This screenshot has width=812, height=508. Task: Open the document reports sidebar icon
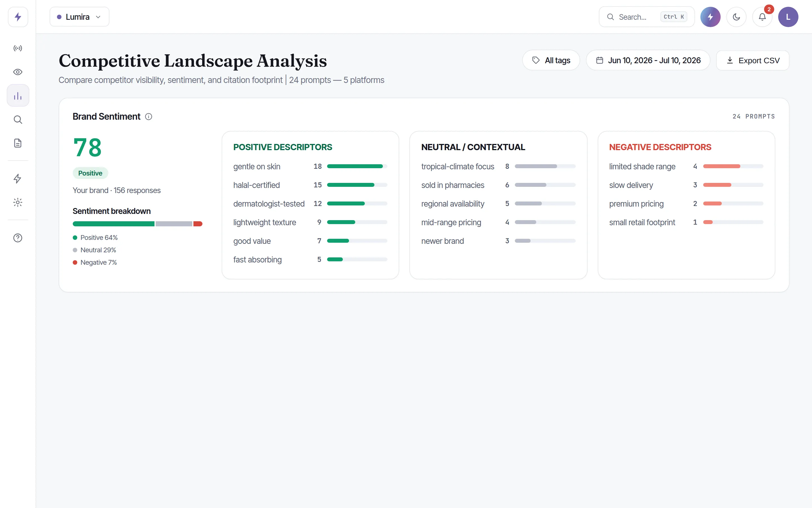[18, 143]
